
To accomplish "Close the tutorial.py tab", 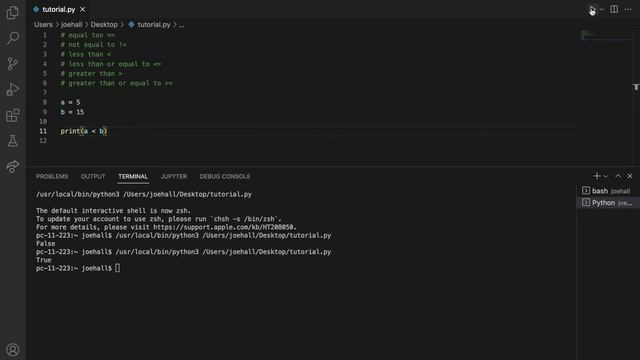I will (x=83, y=9).
